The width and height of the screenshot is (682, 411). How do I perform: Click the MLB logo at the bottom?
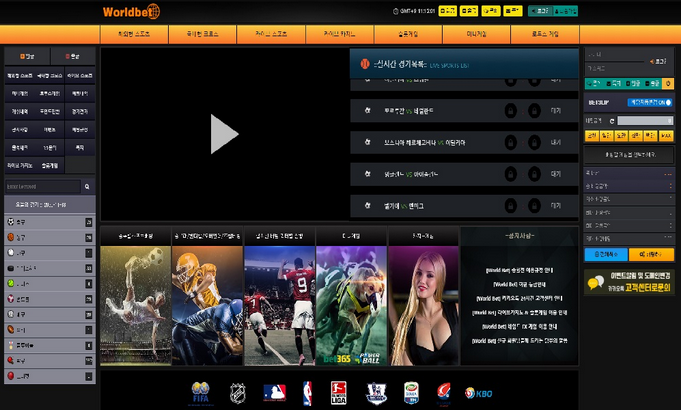pos(275,393)
